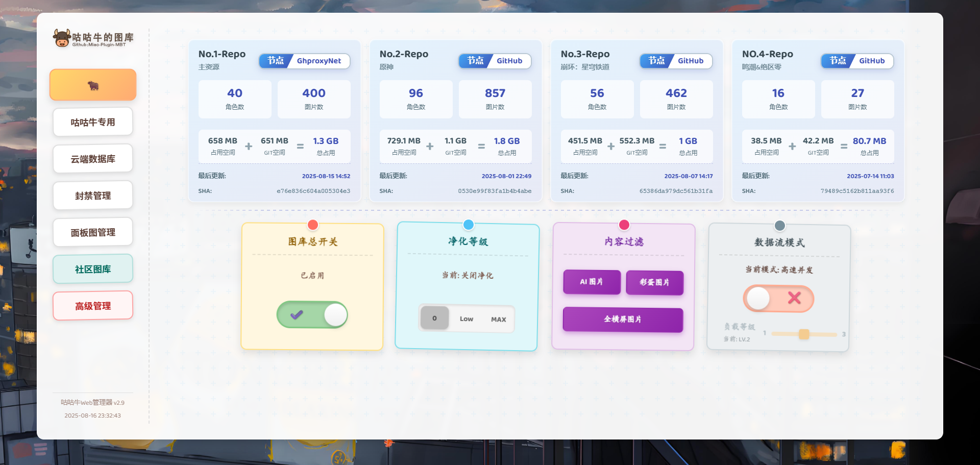980x465 pixels.
Task: Toggle the AI 图片 filter button
Action: pos(592,282)
